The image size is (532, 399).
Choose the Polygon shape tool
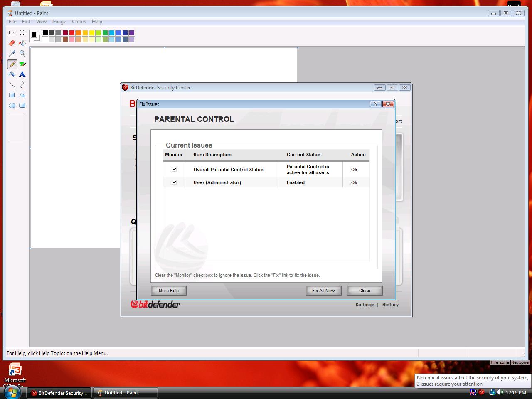[x=22, y=95]
